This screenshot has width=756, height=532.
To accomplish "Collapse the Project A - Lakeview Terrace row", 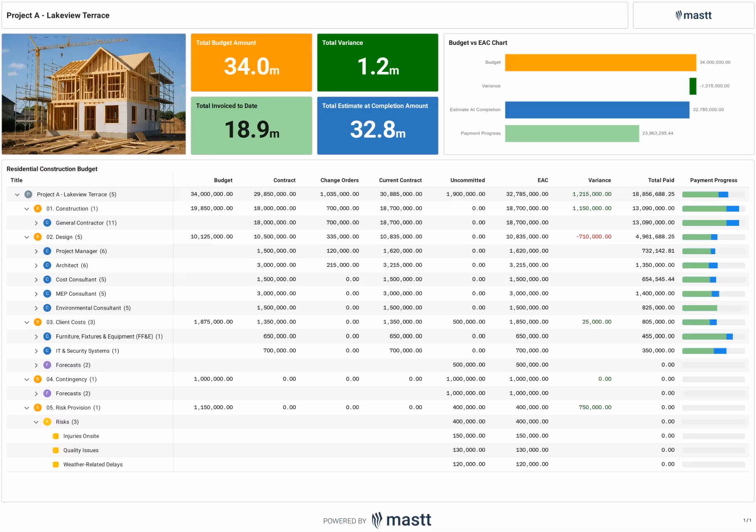I will pyautogui.click(x=17, y=194).
